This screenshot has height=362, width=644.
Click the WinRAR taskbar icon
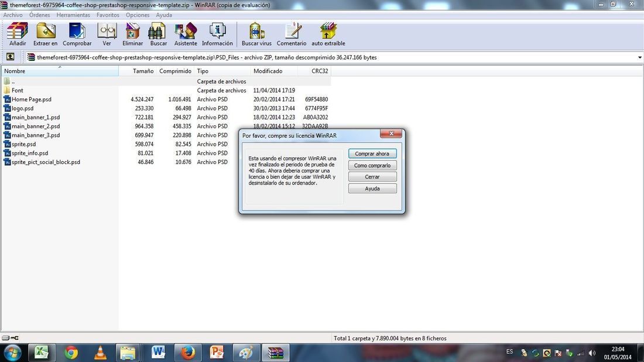(x=276, y=353)
